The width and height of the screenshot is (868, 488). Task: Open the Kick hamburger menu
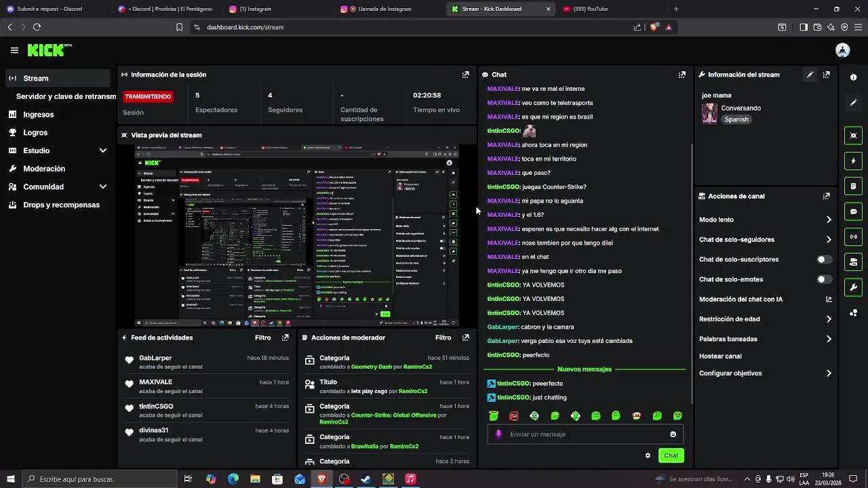(x=14, y=50)
